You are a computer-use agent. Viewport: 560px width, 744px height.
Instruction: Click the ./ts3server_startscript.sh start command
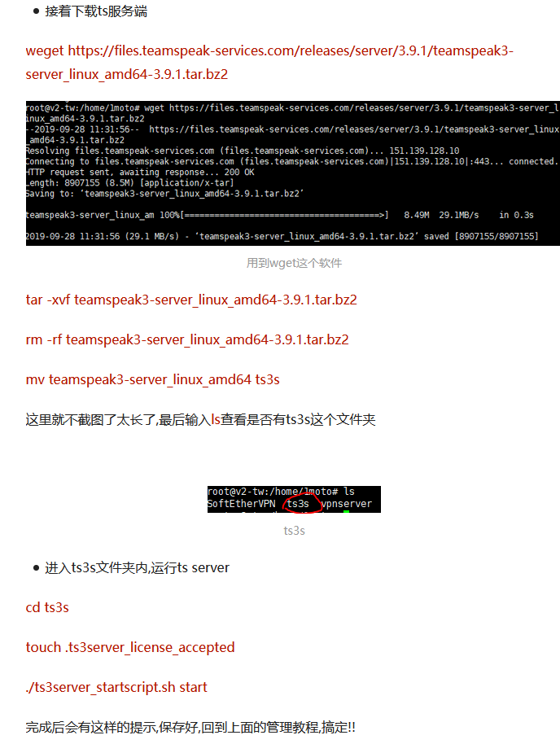pos(116,687)
